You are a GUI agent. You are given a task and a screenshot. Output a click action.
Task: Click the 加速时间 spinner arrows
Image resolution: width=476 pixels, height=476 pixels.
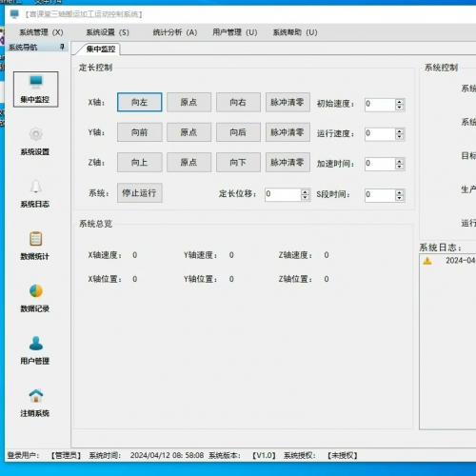tap(400, 164)
